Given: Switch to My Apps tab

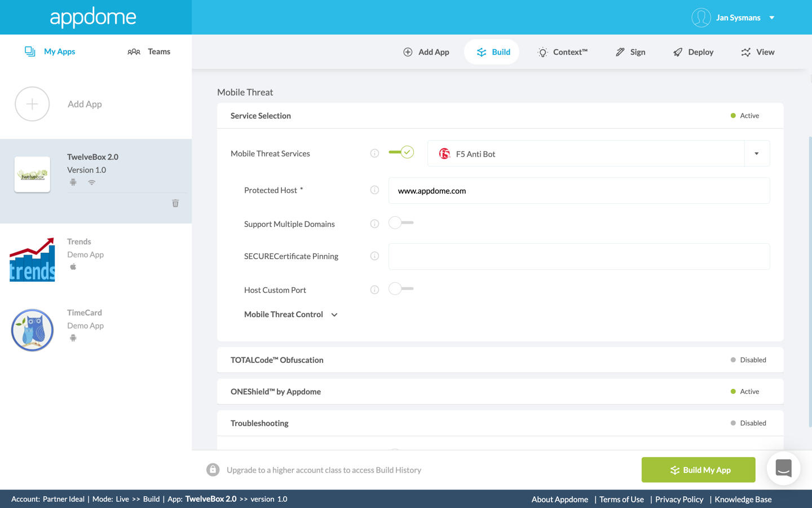Looking at the screenshot, I should [50, 51].
